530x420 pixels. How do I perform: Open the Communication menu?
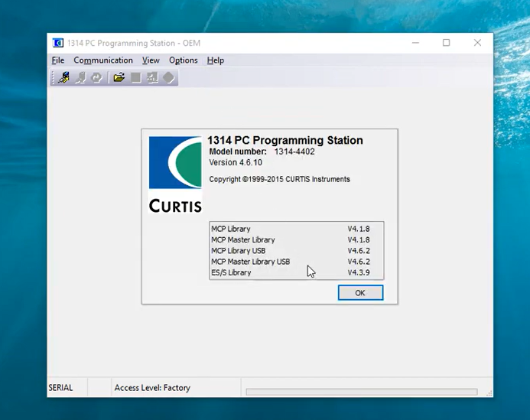click(103, 60)
